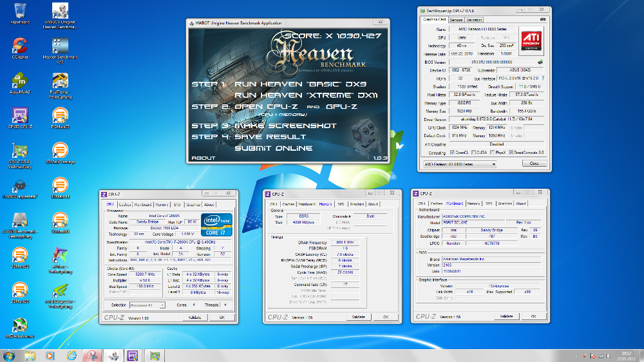The height and width of the screenshot is (362, 644).
Task: Select RealTemp desktop shortcut
Action: [60, 86]
